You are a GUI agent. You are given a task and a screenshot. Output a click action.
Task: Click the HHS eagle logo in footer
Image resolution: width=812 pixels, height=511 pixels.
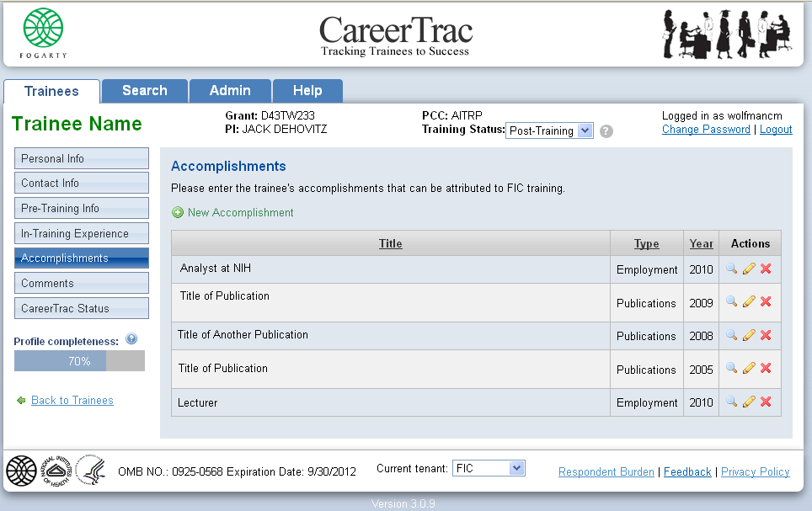91,470
